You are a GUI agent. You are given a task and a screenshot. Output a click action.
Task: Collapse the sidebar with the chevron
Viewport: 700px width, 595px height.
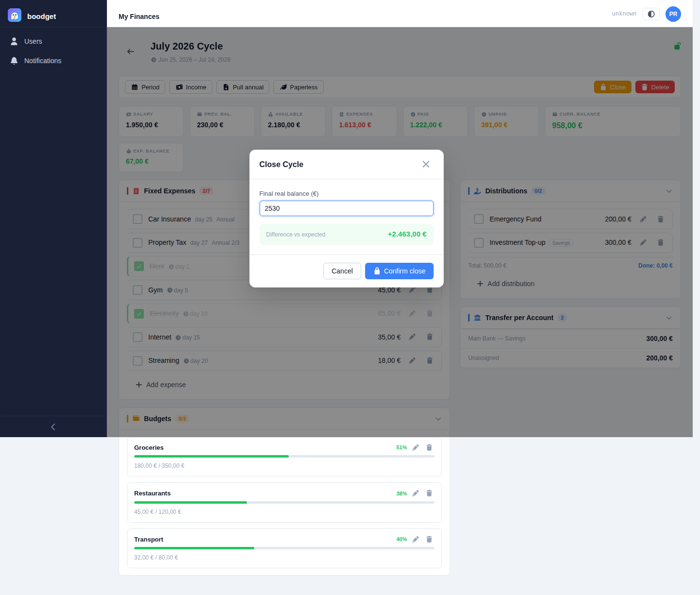click(x=53, y=427)
